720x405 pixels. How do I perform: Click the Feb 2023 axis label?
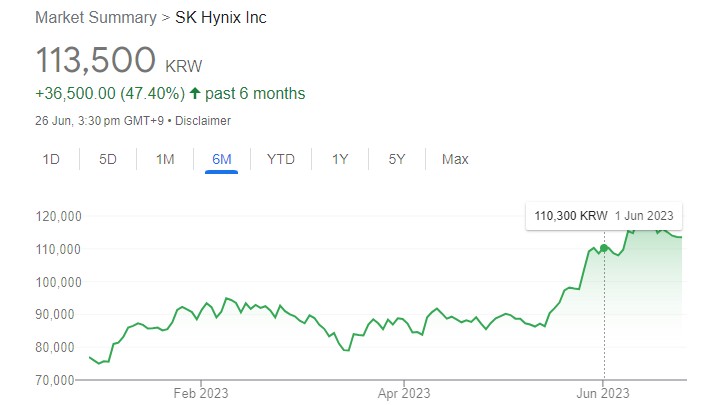click(201, 392)
